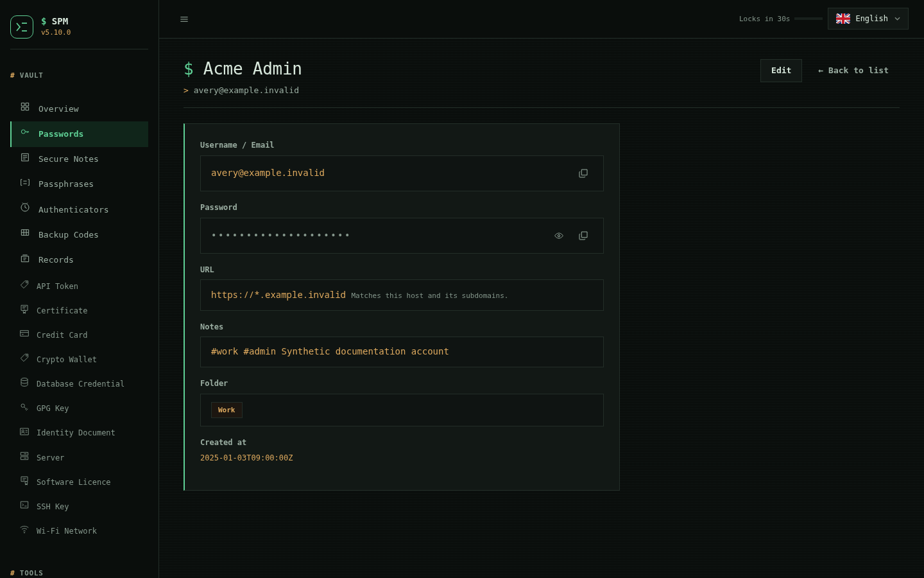Click the UK flag language icon
This screenshot has width=924, height=578.
pyautogui.click(x=843, y=19)
